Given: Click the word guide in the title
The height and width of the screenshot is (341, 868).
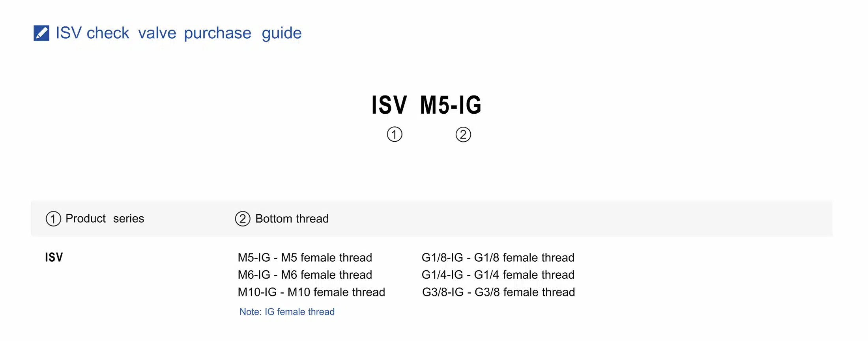Looking at the screenshot, I should (282, 33).
